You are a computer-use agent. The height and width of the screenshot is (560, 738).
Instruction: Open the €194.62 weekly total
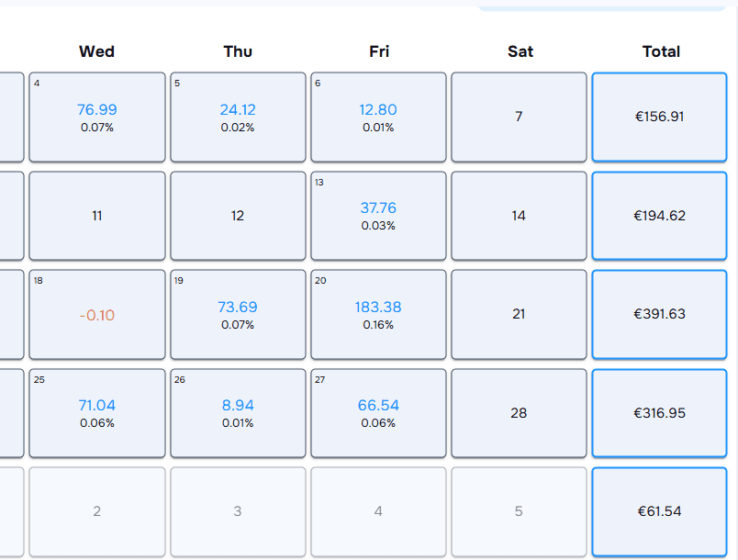[x=659, y=216]
